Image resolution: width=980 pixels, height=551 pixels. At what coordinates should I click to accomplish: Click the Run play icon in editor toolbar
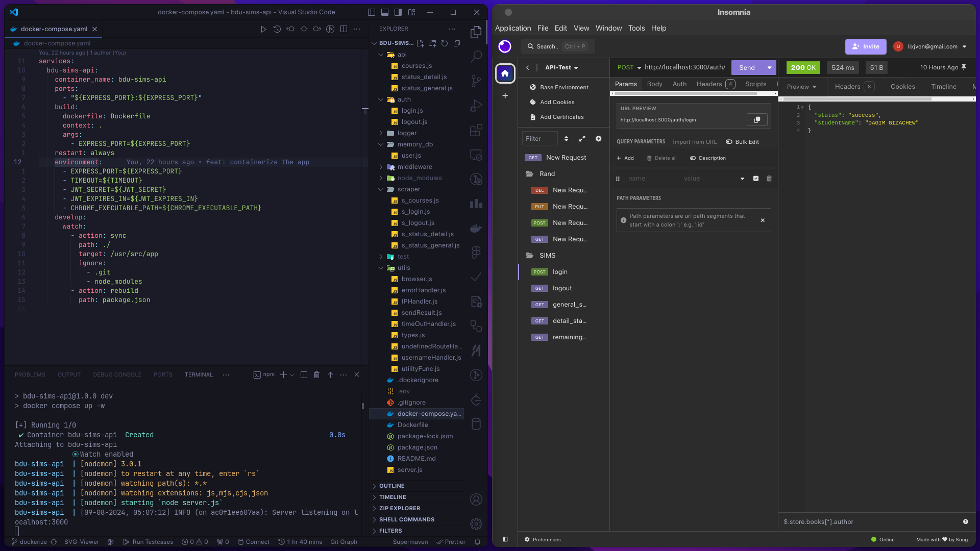click(x=263, y=29)
